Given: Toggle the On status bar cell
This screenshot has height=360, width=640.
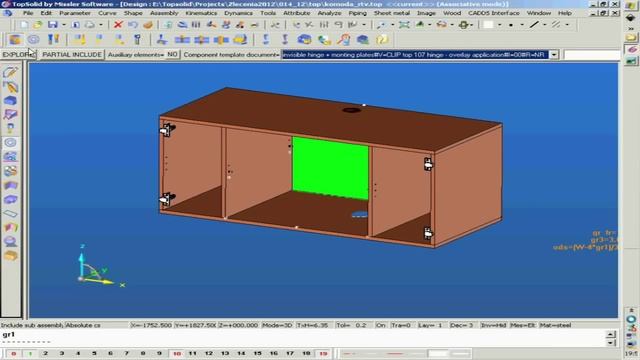Looking at the screenshot, I should tap(380, 325).
